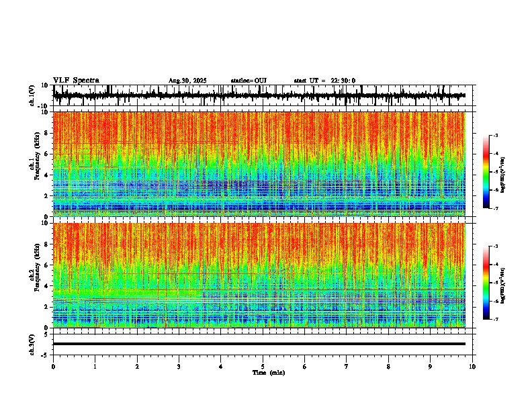Click the "start UT = 22:30:0" text
This screenshot has height=411, width=532.
click(x=324, y=81)
